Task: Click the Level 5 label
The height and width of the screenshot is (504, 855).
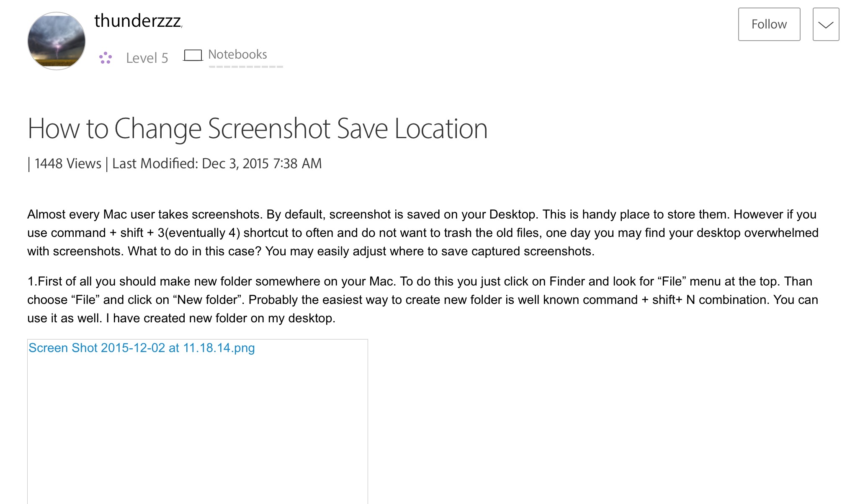Action: pyautogui.click(x=147, y=58)
